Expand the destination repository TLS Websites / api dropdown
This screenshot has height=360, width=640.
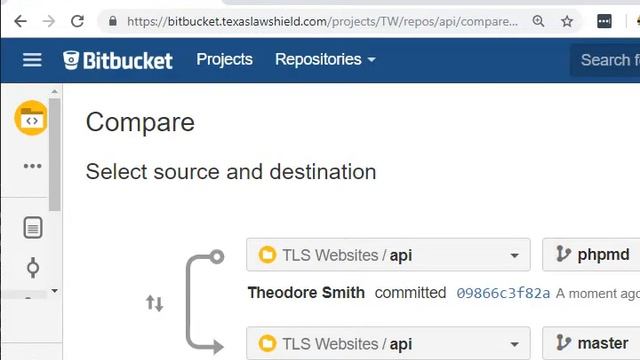(x=388, y=343)
